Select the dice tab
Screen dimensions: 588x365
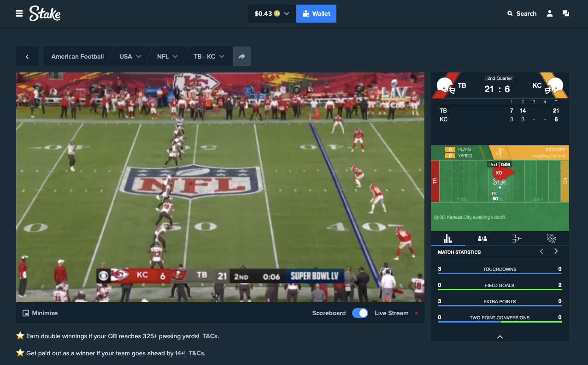[551, 239]
